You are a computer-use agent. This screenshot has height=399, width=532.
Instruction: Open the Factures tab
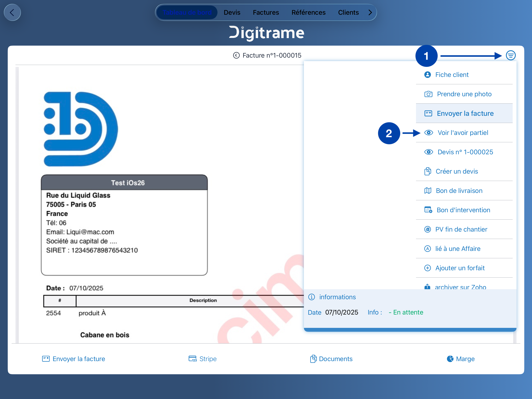266,13
